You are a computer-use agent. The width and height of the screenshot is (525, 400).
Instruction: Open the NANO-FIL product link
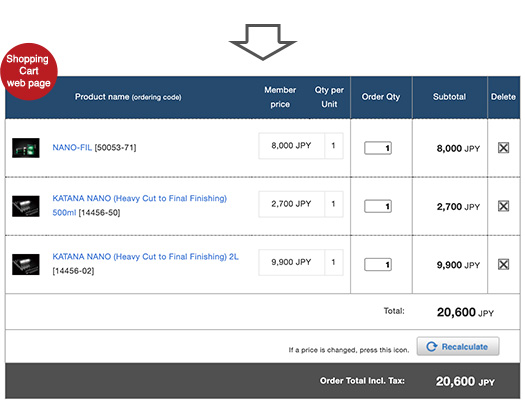coord(72,148)
